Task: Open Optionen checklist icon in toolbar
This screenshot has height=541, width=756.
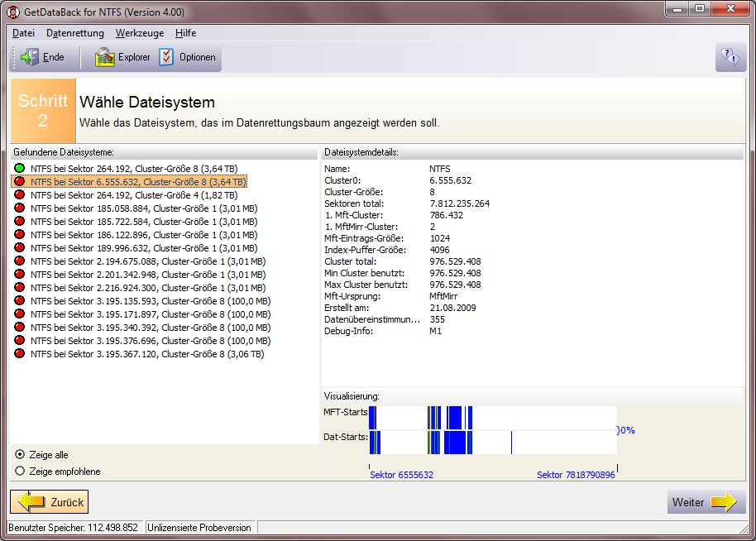Action: point(166,57)
